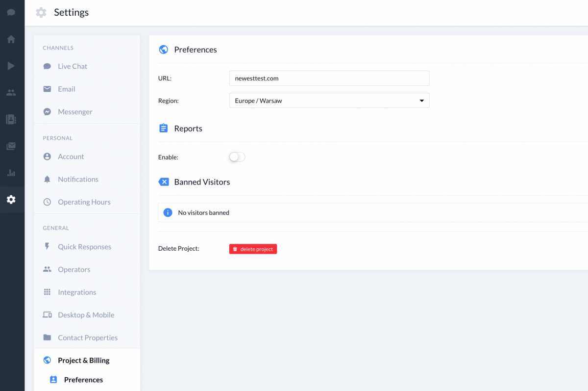Click the Reports clipboard icon
Screen dimensions: 588x391
pyautogui.click(x=164, y=128)
